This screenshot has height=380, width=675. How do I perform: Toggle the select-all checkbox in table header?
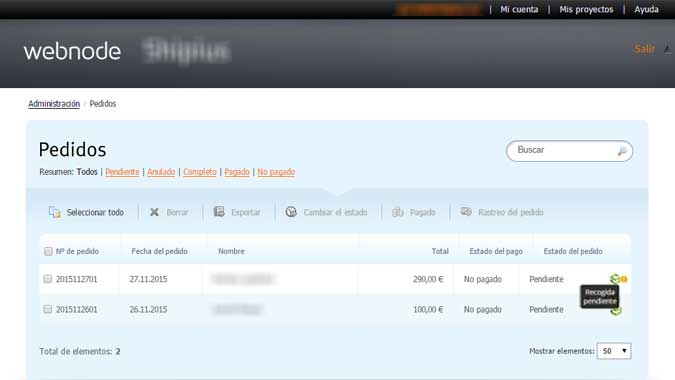pyautogui.click(x=48, y=251)
